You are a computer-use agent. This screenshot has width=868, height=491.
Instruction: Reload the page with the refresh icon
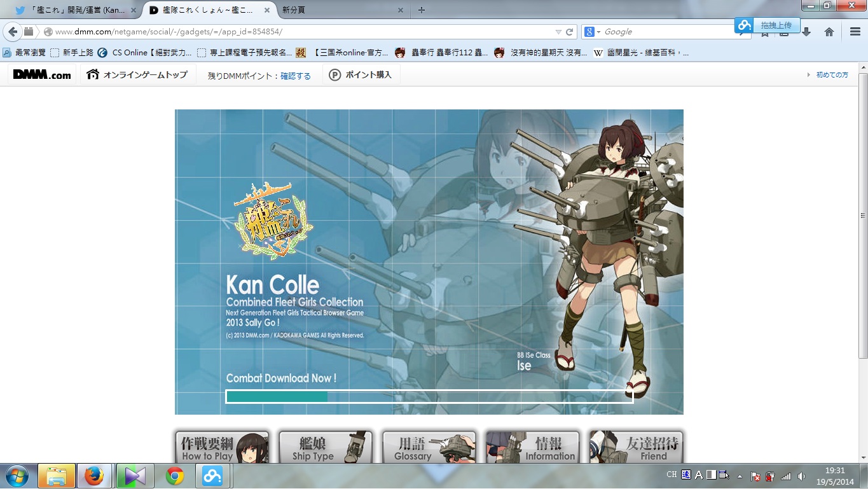(x=570, y=32)
